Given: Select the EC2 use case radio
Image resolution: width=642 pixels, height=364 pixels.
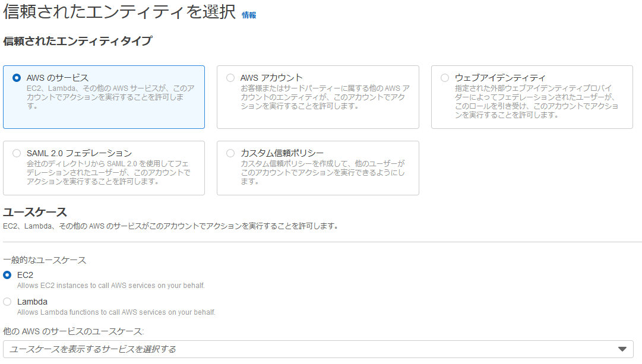Looking at the screenshot, I should [x=7, y=275].
